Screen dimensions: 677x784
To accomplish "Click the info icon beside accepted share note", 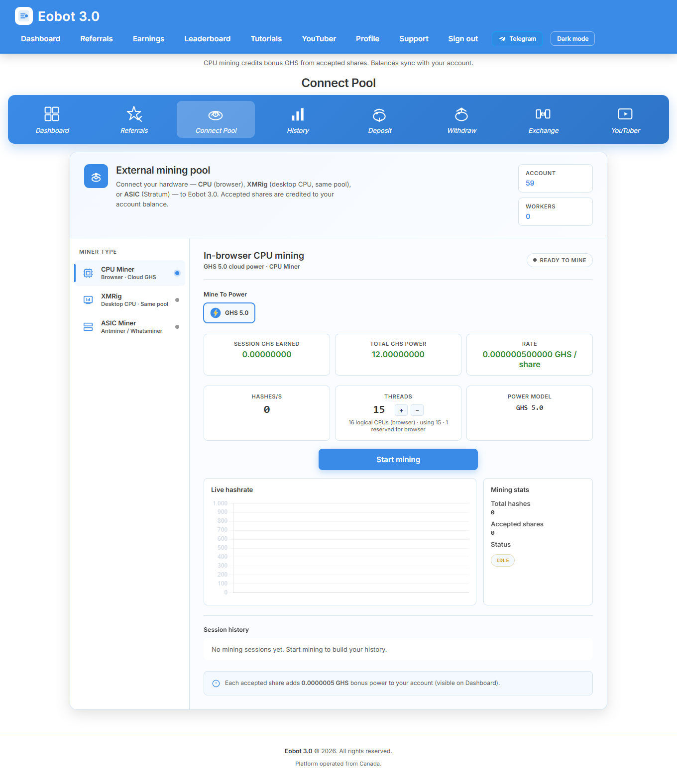I will [x=216, y=684].
